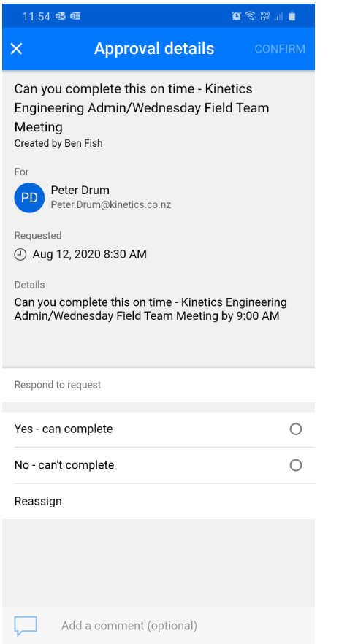Tap the 'Created by Ben Fish' text
This screenshot has height=644, width=339.
(58, 143)
